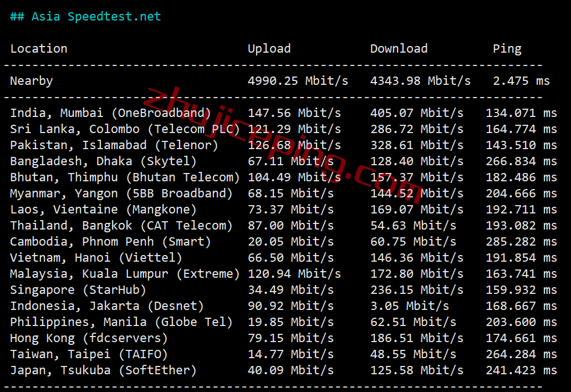571x392 pixels.
Task: Click Vientaine upload '73.37 Mbit/s'
Action: (290, 209)
